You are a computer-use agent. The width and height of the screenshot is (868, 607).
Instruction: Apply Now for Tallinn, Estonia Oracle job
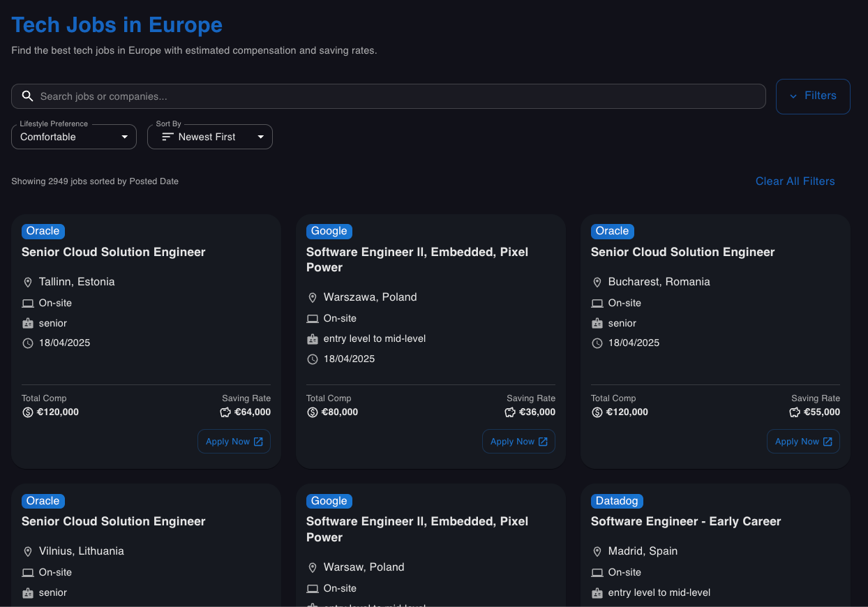pos(234,442)
